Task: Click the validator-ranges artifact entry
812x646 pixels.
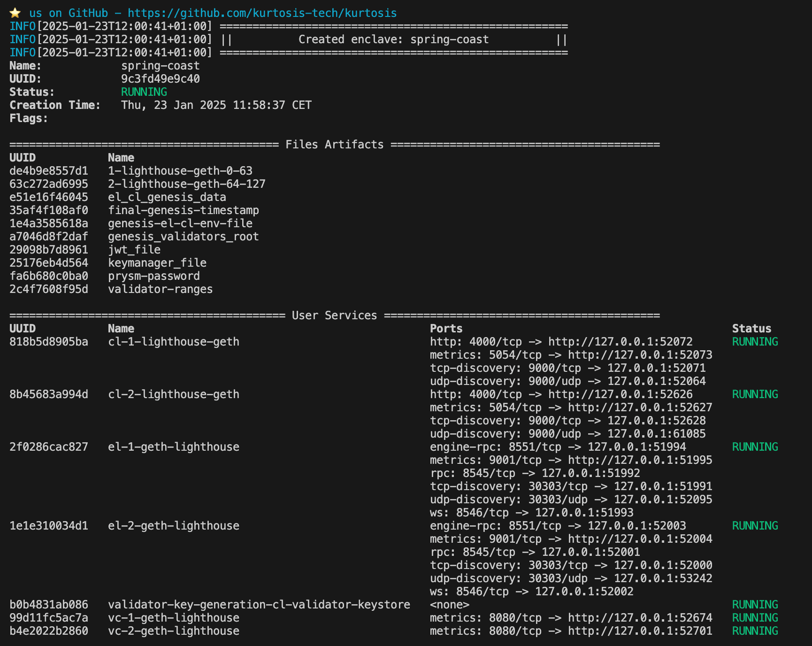Action: pyautogui.click(x=160, y=289)
